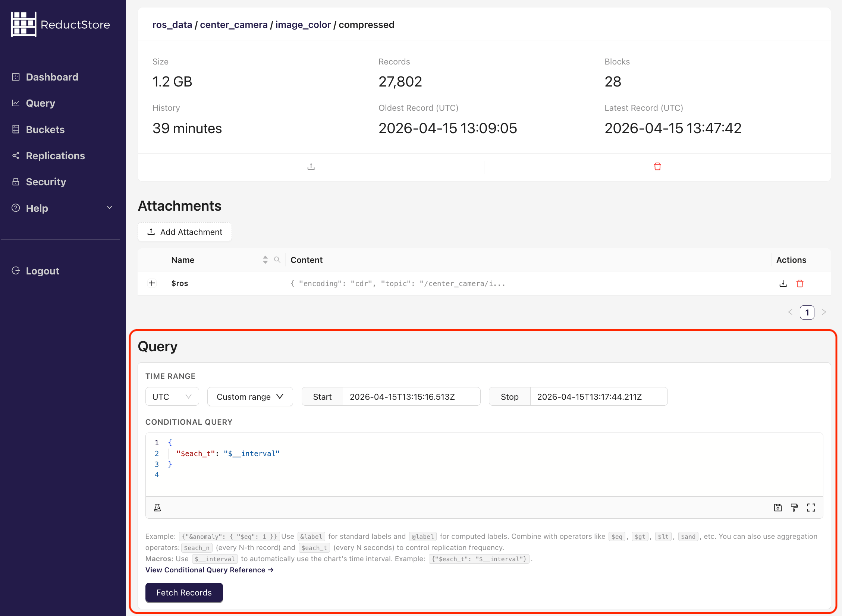This screenshot has width=842, height=616.
Task: Click the Fetch Records button
Action: 184,593
